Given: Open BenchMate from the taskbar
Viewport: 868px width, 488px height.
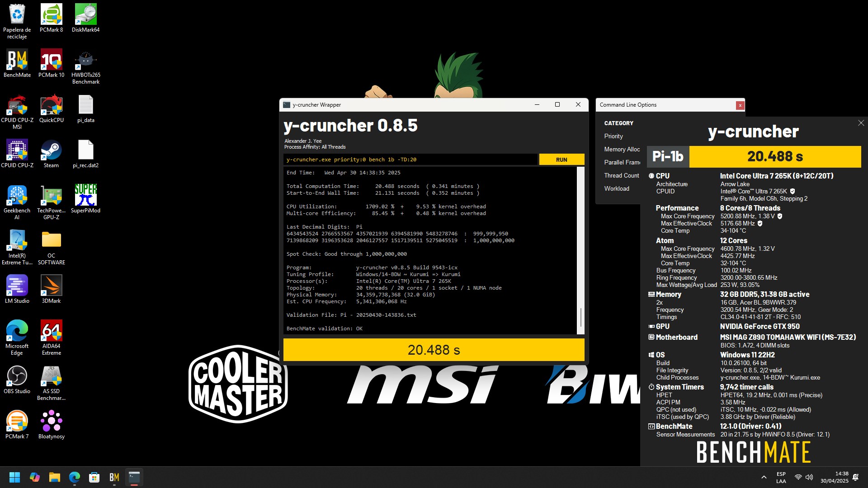Looking at the screenshot, I should pos(114,477).
